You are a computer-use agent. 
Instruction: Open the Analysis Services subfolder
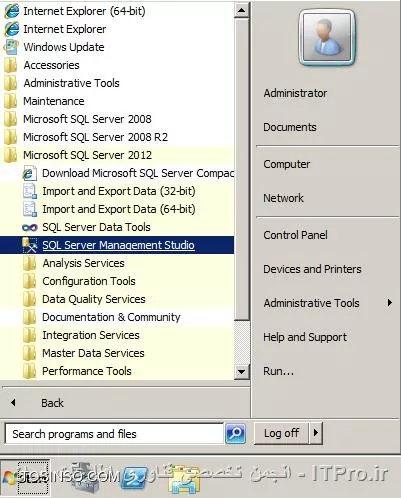pos(117,263)
